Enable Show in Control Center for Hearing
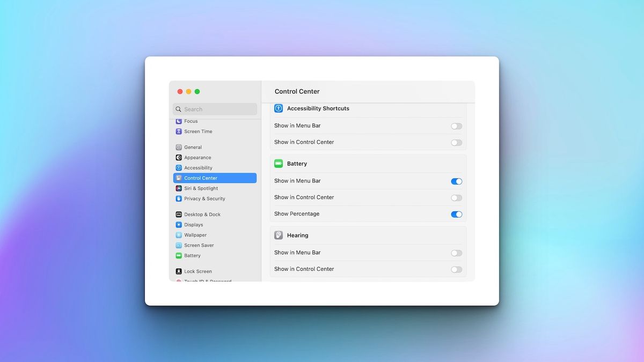 [456, 269]
